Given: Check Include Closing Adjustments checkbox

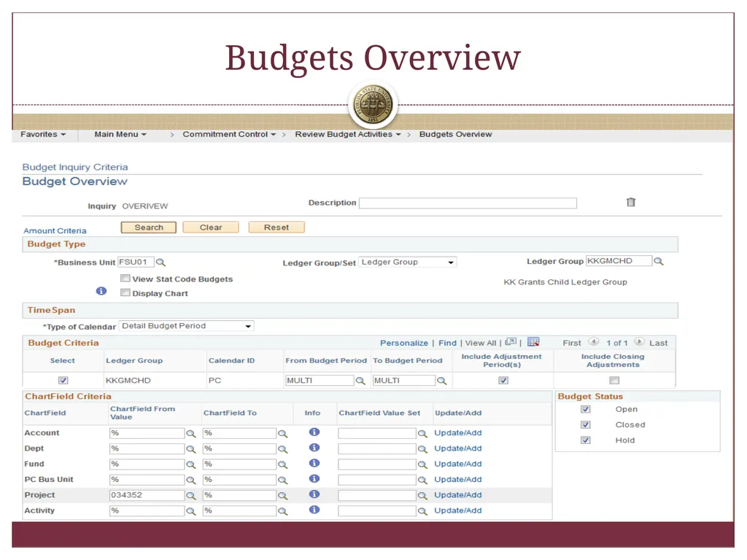Looking at the screenshot, I should [614, 381].
